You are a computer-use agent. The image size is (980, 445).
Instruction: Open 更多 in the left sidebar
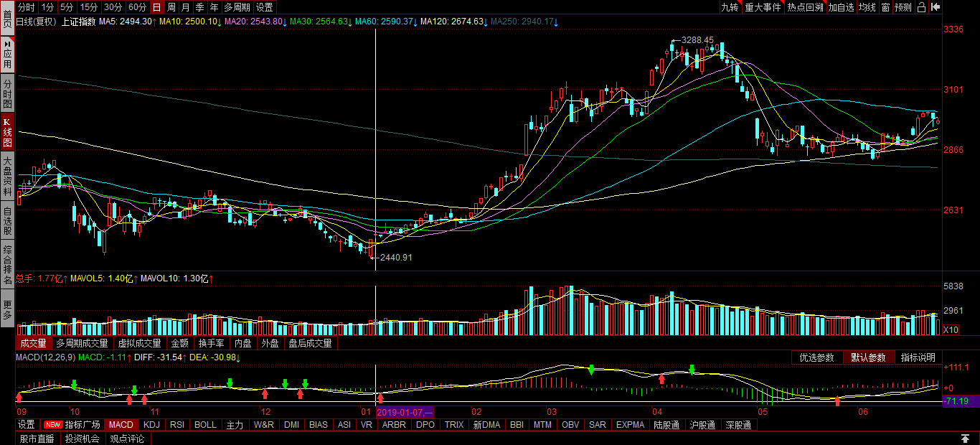pos(6,309)
